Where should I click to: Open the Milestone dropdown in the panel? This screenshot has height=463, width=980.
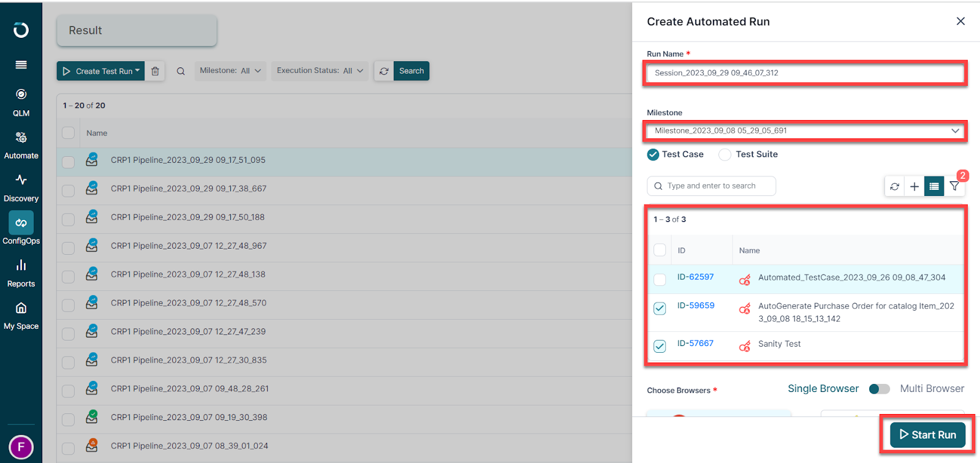click(x=804, y=130)
